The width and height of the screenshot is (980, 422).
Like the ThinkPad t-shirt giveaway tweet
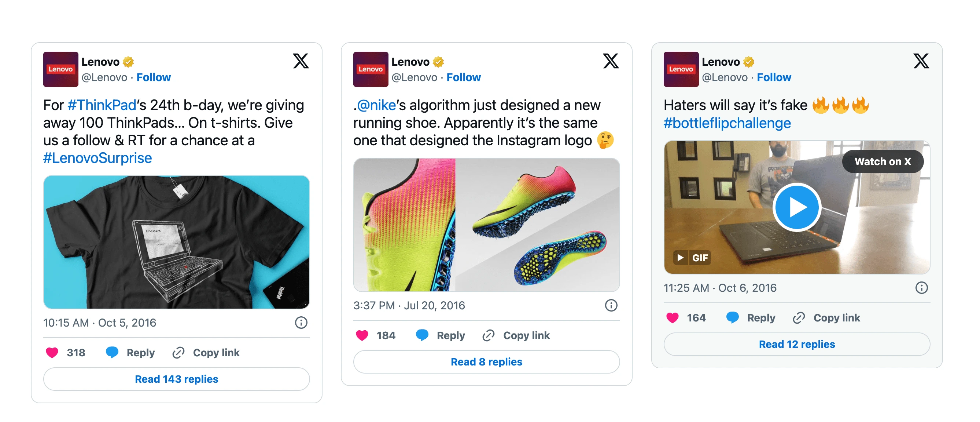pos(52,353)
